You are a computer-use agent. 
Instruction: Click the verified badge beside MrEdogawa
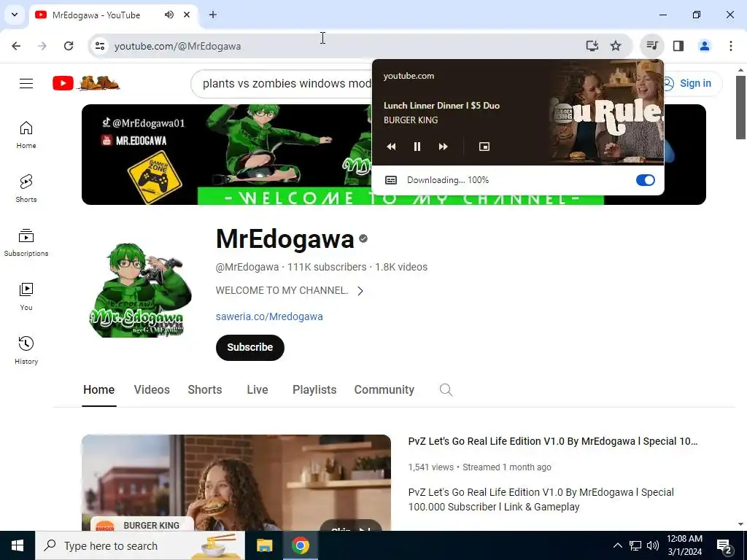click(363, 238)
